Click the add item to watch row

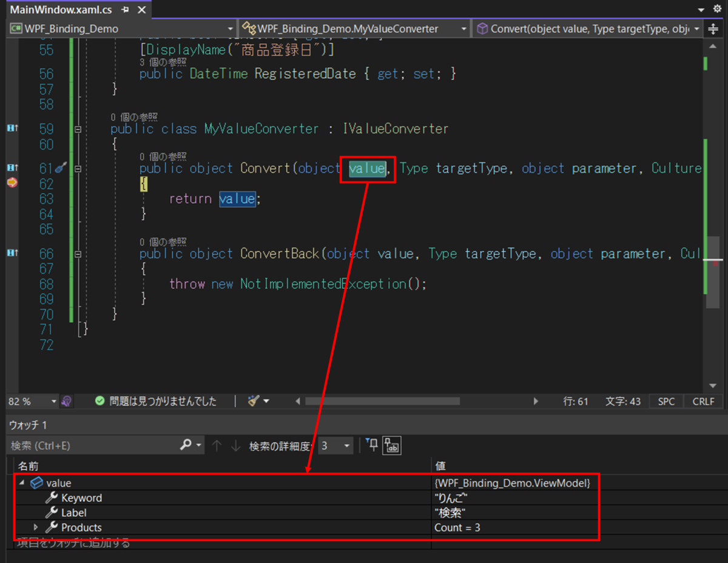[x=73, y=543]
